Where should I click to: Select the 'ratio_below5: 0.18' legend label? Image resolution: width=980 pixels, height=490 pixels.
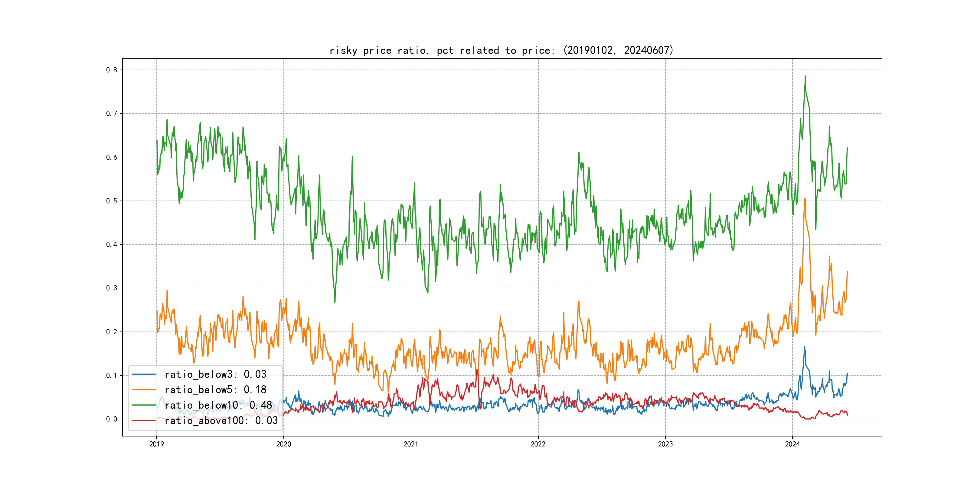tap(215, 390)
